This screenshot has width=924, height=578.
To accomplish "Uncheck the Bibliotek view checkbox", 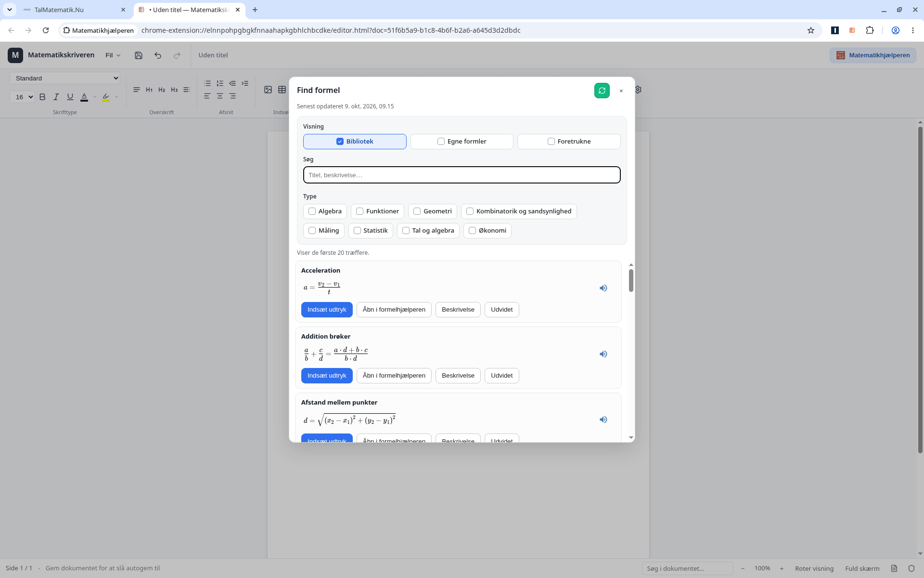I will 340,142.
